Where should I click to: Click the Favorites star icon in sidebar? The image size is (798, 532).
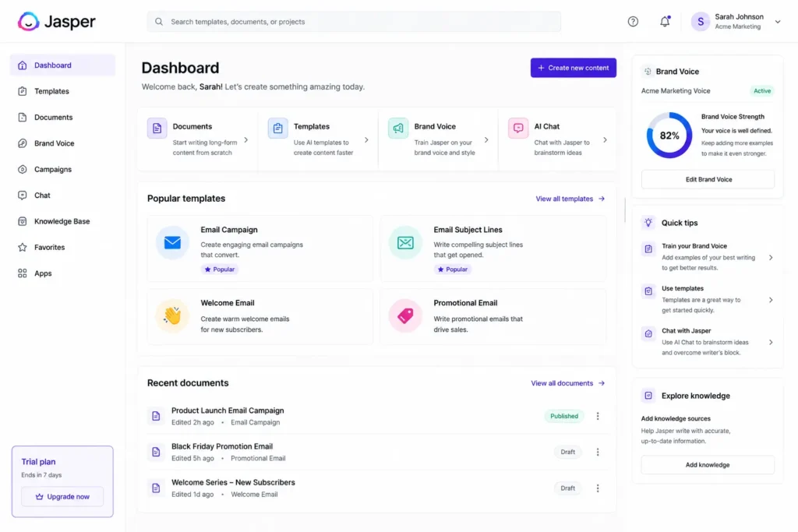tap(23, 247)
